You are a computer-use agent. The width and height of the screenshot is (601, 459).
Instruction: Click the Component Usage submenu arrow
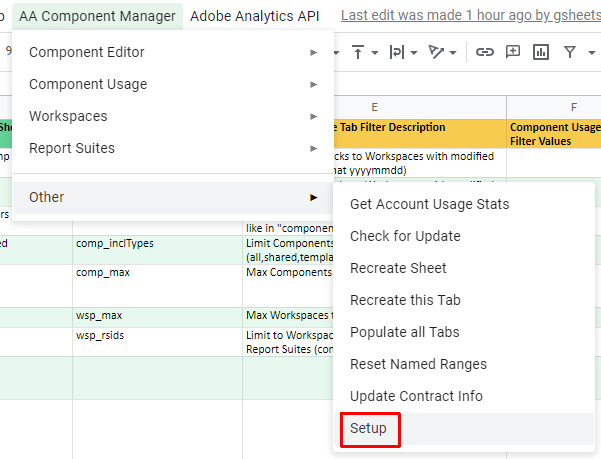314,84
